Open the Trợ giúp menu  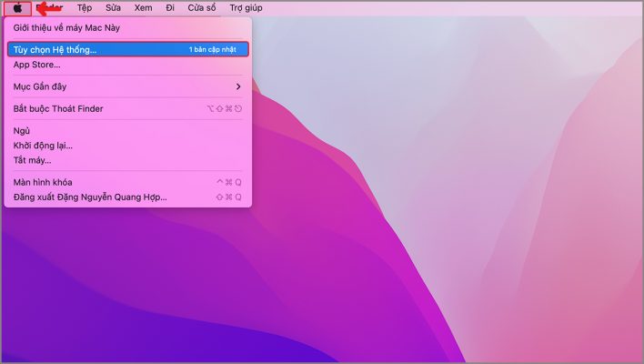click(x=246, y=8)
